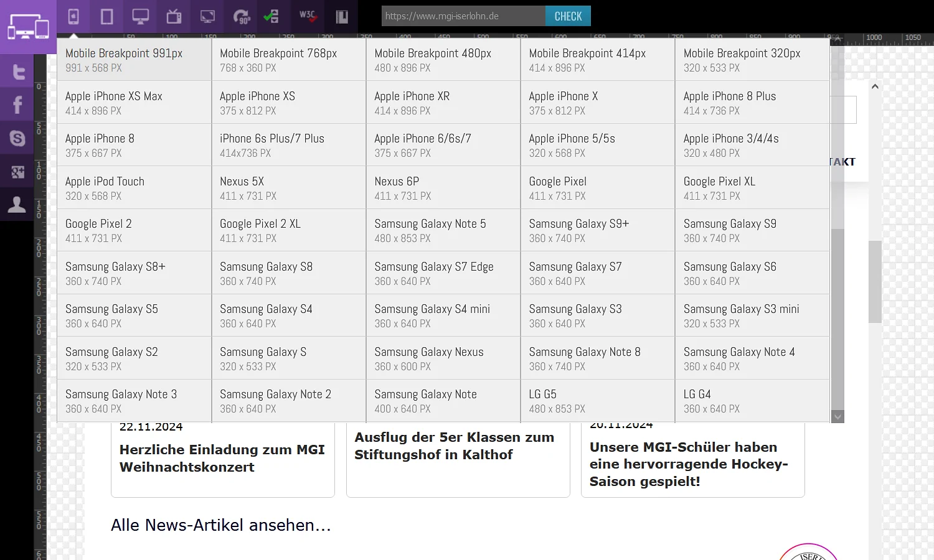Image resolution: width=934 pixels, height=560 pixels.
Task: Select Samsung Galaxy S8+
Action: tap(134, 273)
